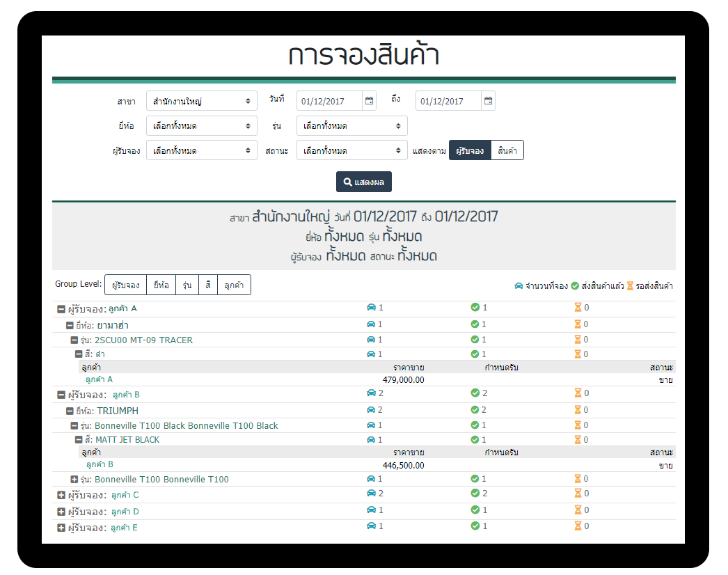Open calendar picker for start date
This screenshot has width=728, height=575.
click(369, 101)
